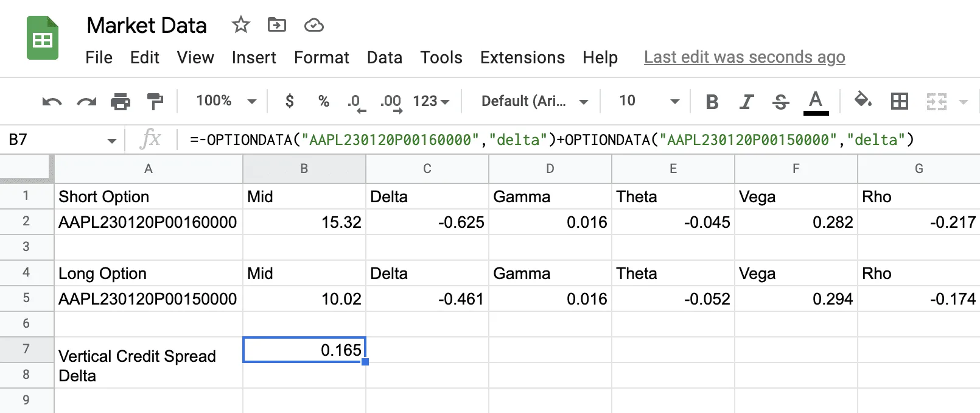Open the Insert menu
Screen dimensions: 980x413
pos(254,58)
